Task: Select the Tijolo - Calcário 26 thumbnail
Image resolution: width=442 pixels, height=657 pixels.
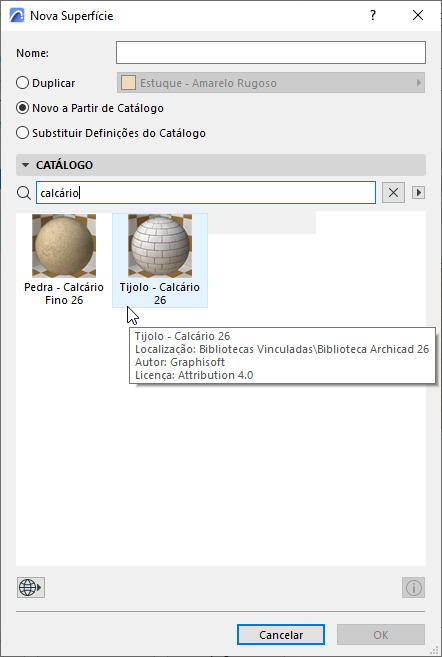Action: (160, 246)
